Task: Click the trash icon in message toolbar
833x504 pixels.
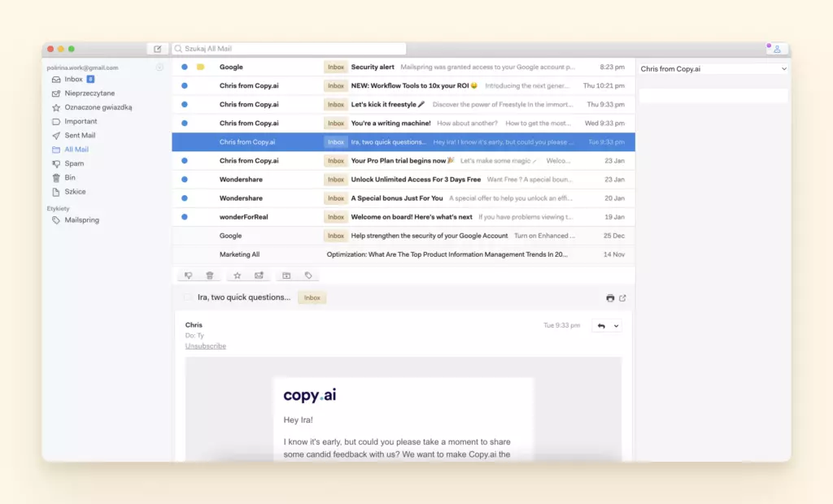Action: pos(210,275)
